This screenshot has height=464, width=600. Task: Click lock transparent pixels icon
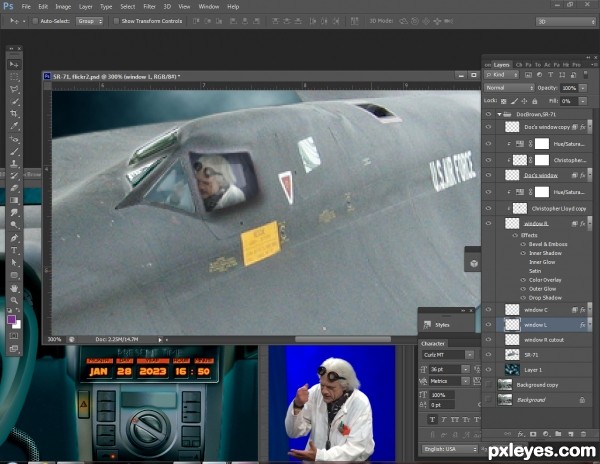[504, 101]
